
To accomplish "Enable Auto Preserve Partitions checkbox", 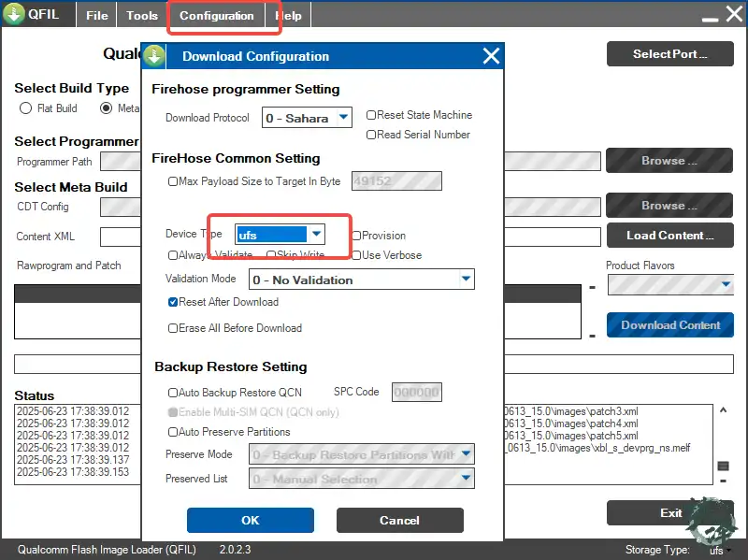I will (173, 432).
